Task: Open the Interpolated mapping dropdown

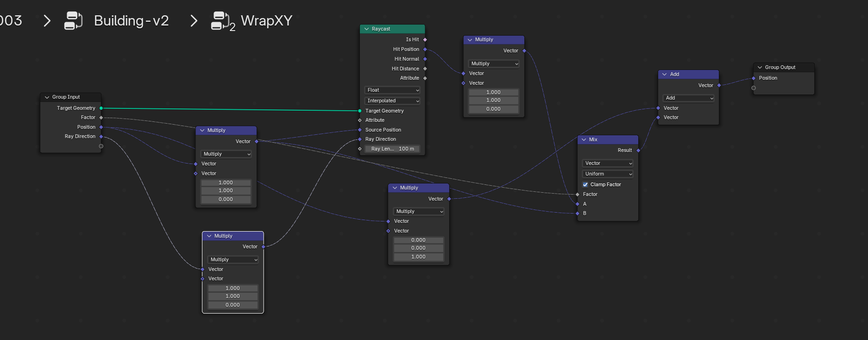Action: 393,101
